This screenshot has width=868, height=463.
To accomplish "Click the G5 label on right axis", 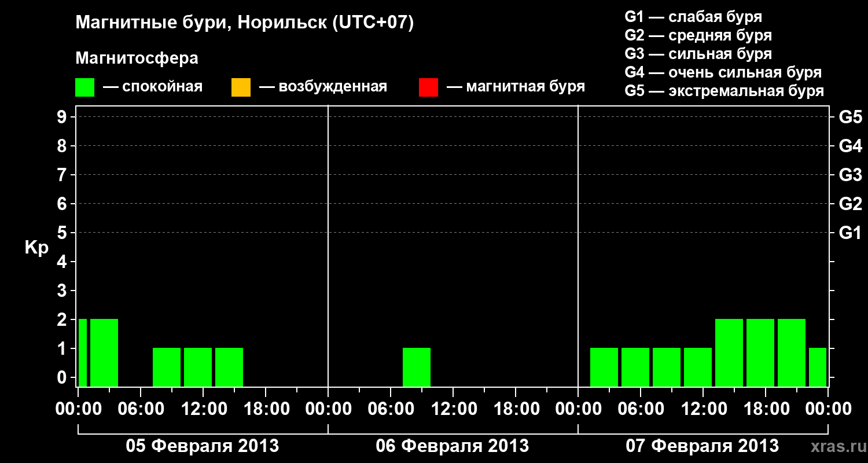I will 850,117.
